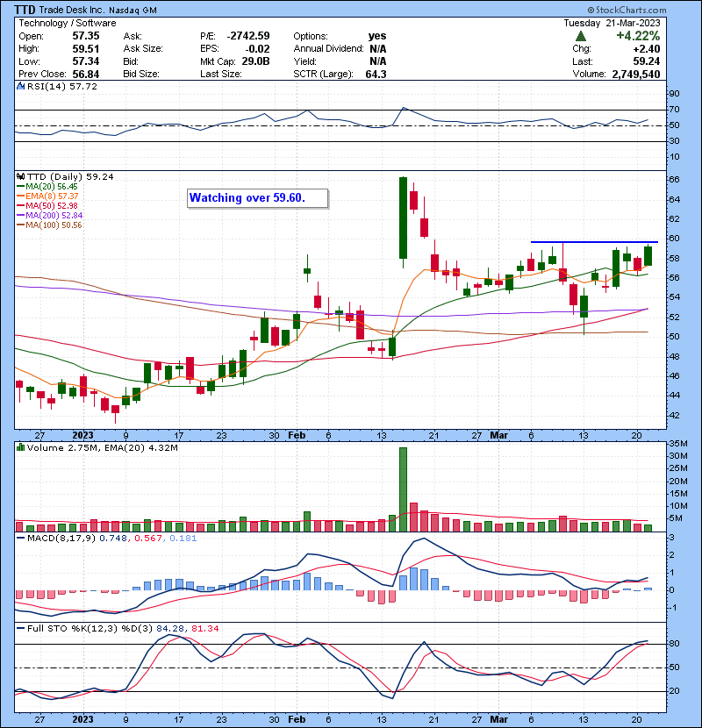702x728 pixels.
Task: Click the +4.22% percent change
Action: 638,36
